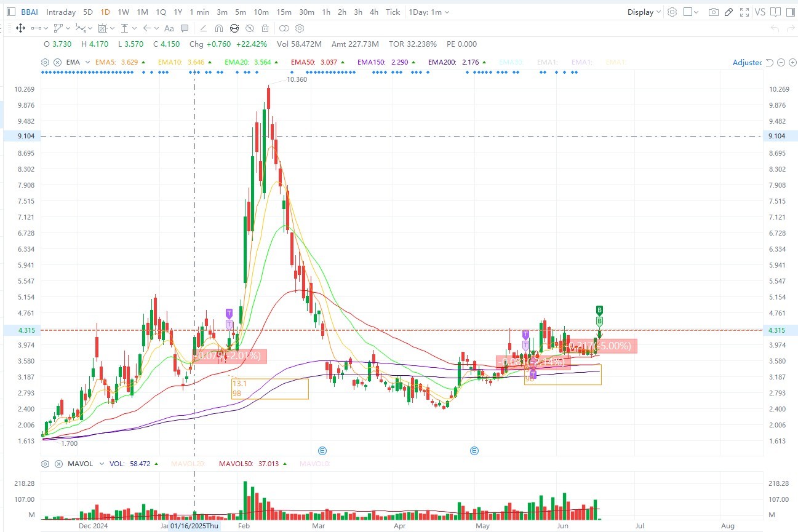
Task: Zoom out chart with minus button
Action: point(781,62)
